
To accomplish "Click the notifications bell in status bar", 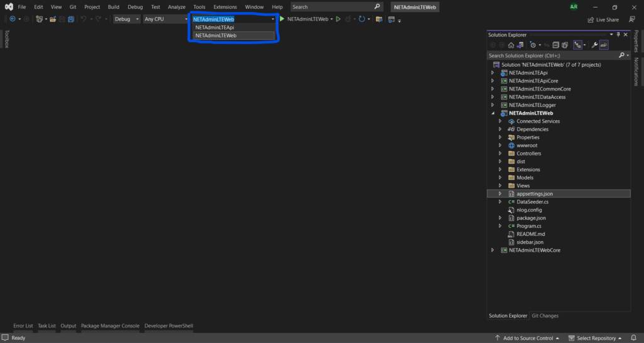I will pyautogui.click(x=634, y=338).
